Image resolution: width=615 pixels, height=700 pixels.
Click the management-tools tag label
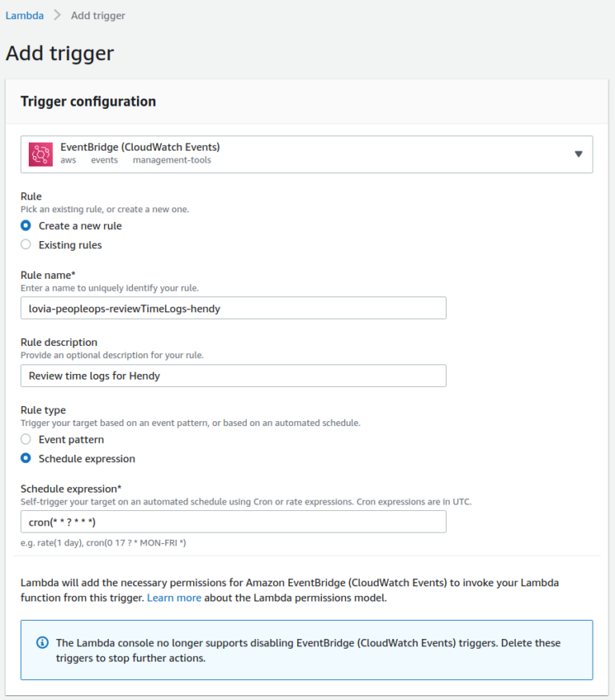172,160
